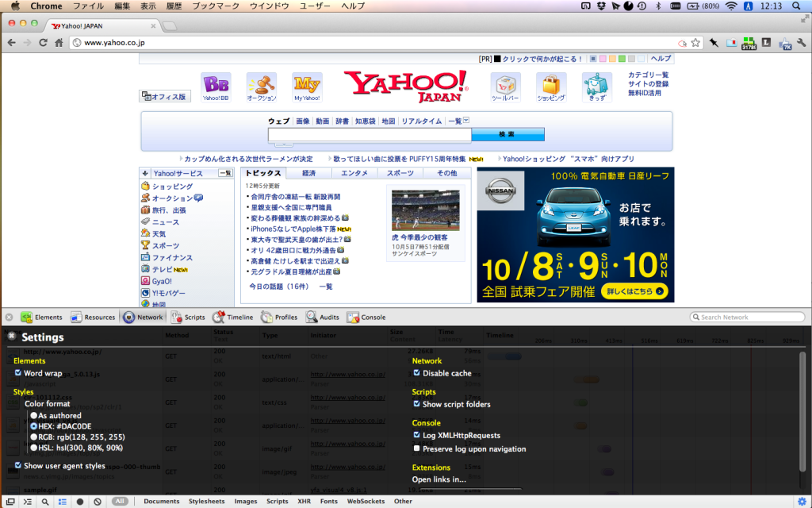This screenshot has height=508, width=812.
Task: Toggle the console drawer icon
Action: [x=28, y=502]
